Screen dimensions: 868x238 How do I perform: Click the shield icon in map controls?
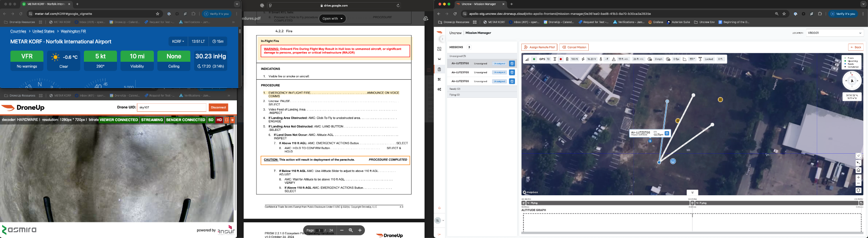tap(858, 191)
